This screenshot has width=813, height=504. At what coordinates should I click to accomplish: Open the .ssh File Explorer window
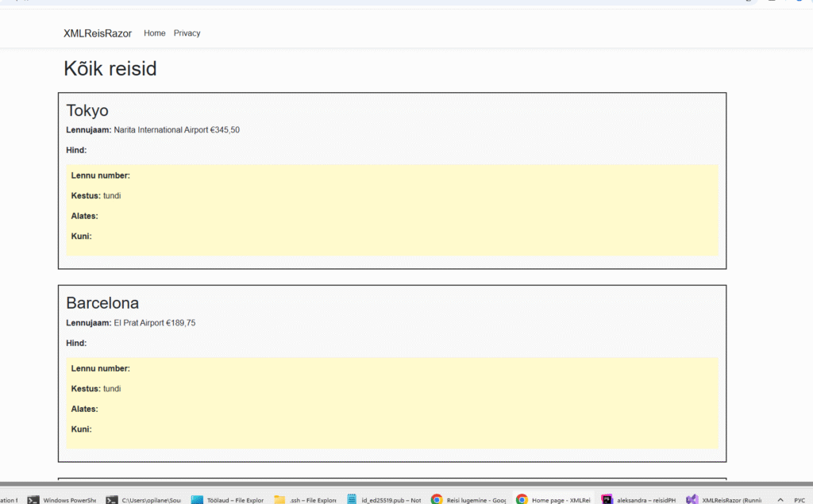(305, 499)
